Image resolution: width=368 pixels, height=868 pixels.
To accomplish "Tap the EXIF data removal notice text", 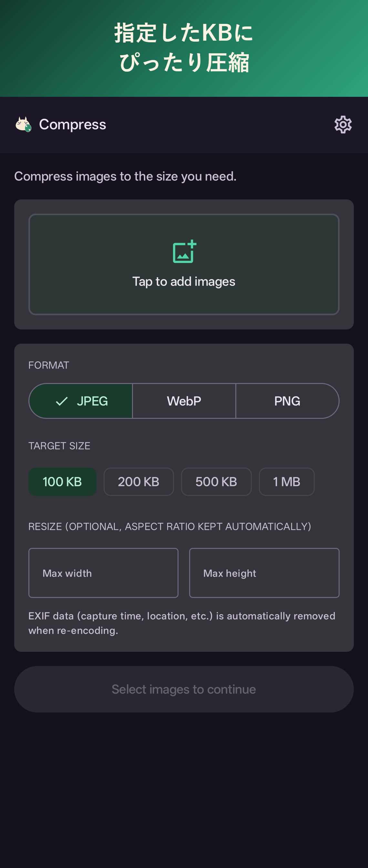I will 182,623.
